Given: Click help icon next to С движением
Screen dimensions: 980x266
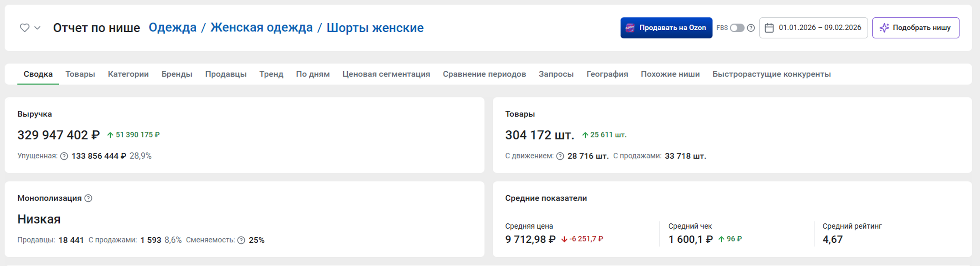Looking at the screenshot, I should coord(560,156).
